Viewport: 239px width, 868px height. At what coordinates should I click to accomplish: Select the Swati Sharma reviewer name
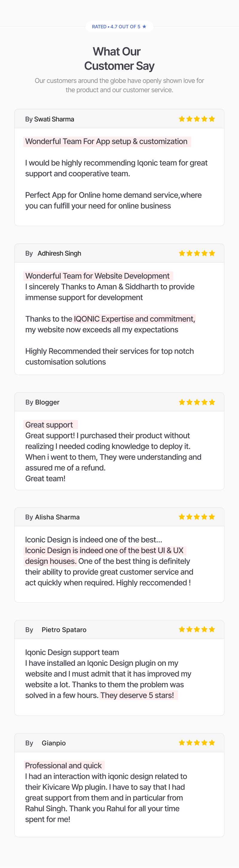54,119
